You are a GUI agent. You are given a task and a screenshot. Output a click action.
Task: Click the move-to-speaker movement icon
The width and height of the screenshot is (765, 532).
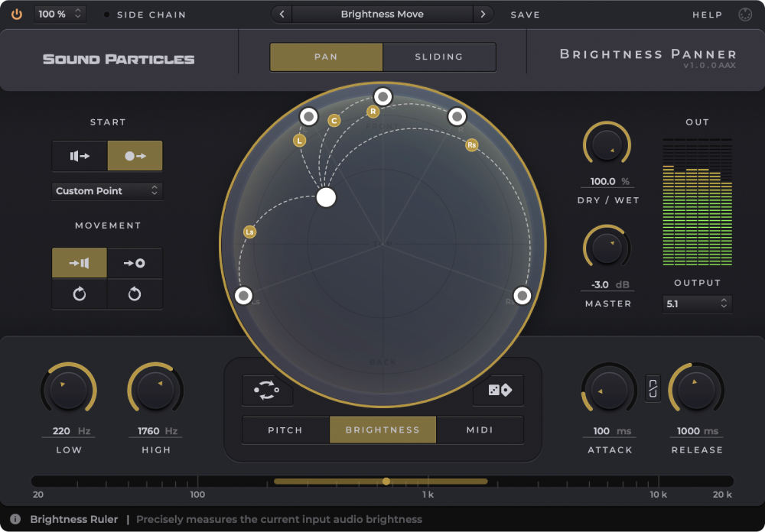pos(80,263)
